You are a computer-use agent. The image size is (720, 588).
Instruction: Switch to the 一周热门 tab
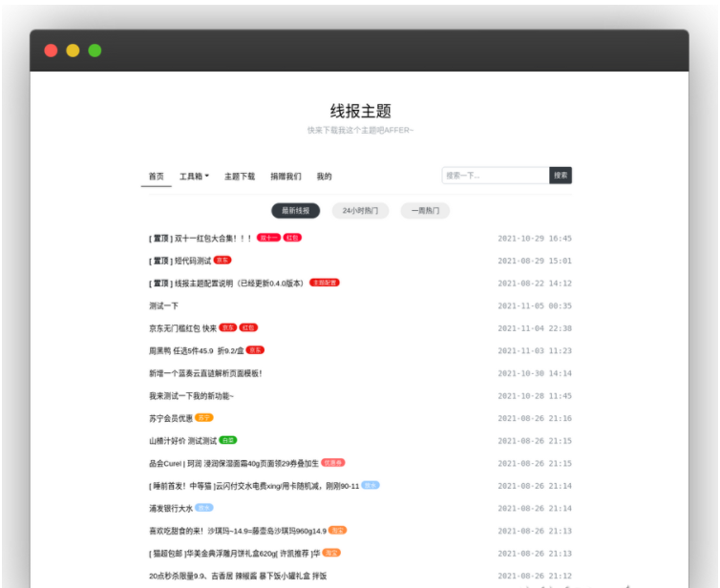(425, 211)
